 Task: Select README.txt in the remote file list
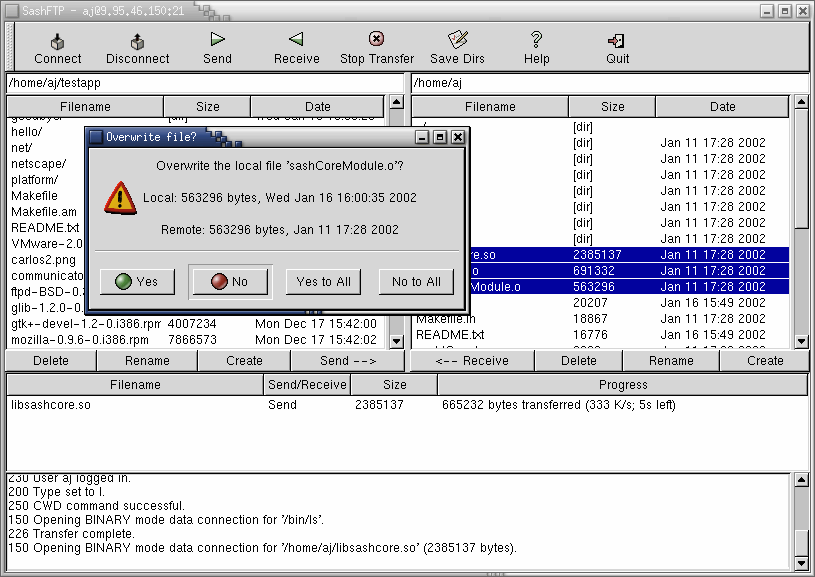pyautogui.click(x=450, y=335)
